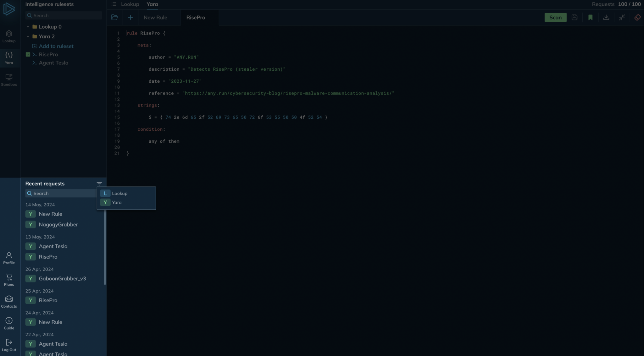Clear the rule with the red eraser icon

click(x=637, y=17)
